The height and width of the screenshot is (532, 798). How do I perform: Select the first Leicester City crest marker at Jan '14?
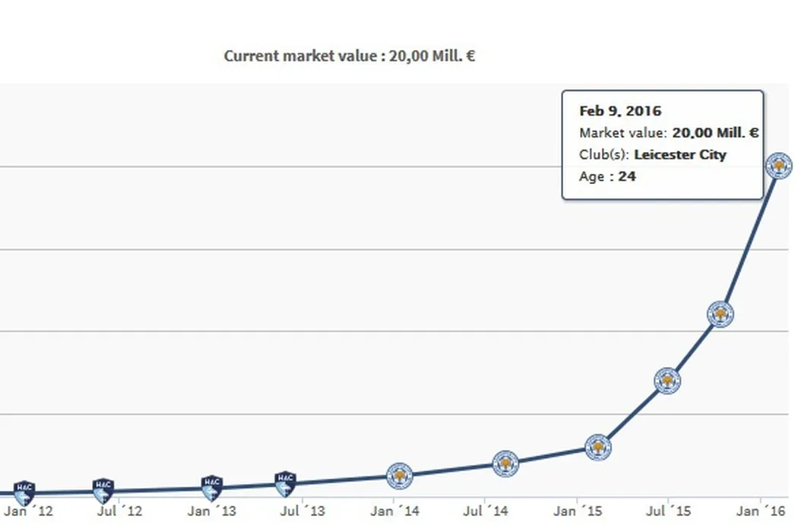pos(400,476)
